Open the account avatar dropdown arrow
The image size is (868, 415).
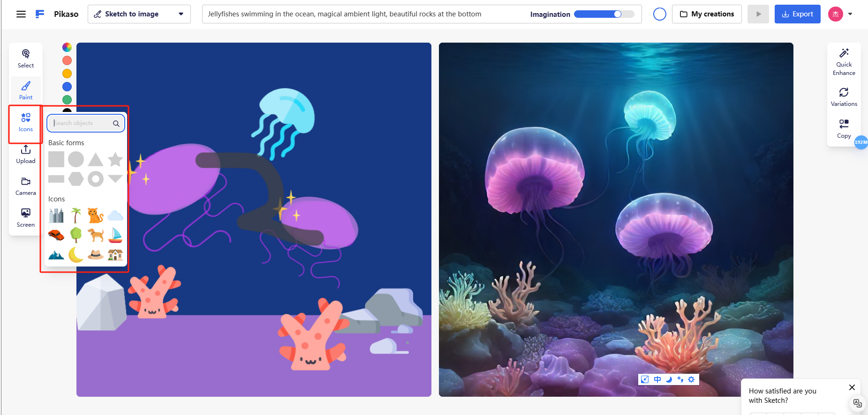point(850,14)
